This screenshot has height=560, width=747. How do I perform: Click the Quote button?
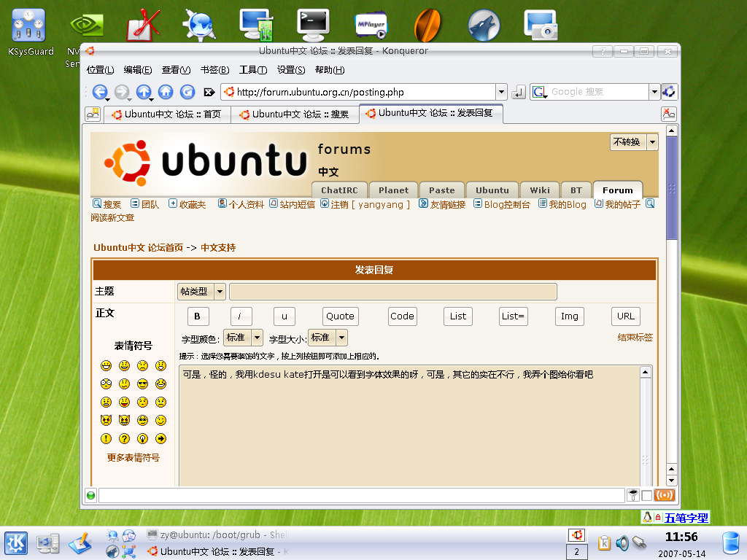pos(340,316)
